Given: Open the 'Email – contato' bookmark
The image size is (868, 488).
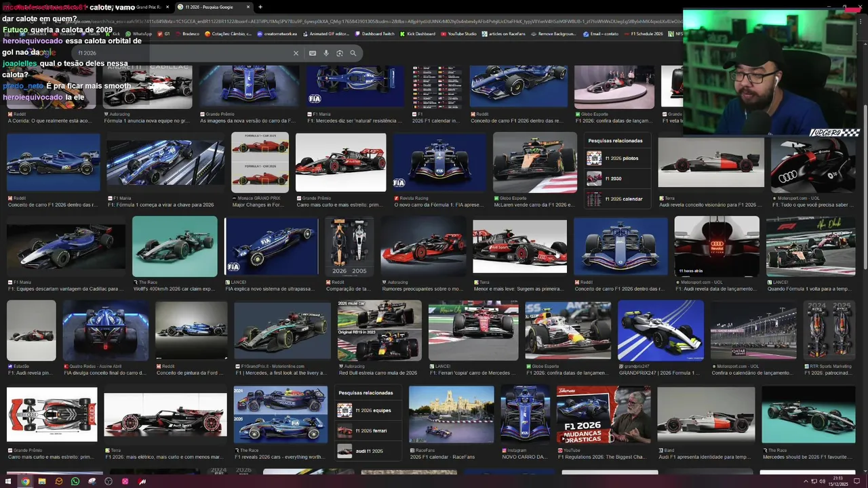Looking at the screenshot, I should tap(601, 34).
